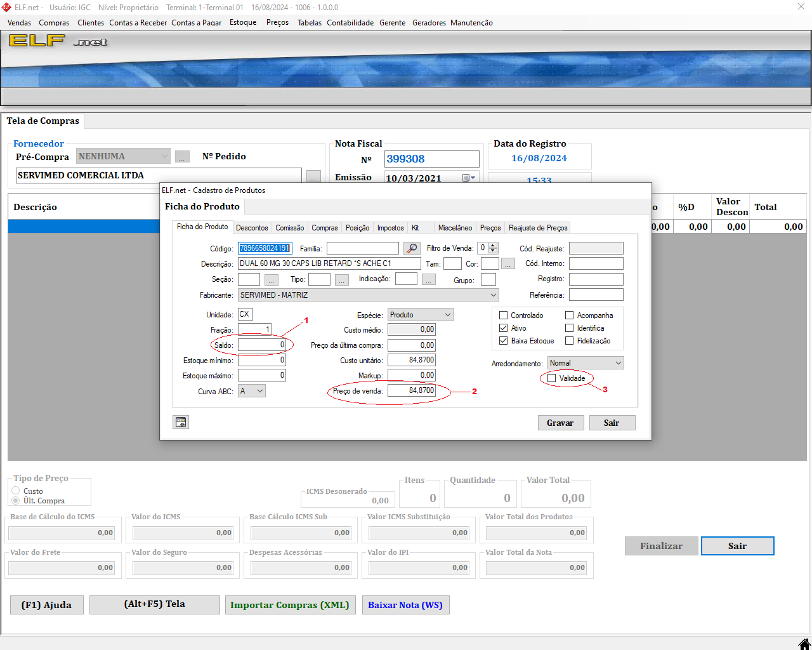The height and width of the screenshot is (650, 812).
Task: Select the Últ. Compra radio button
Action: coord(16,500)
